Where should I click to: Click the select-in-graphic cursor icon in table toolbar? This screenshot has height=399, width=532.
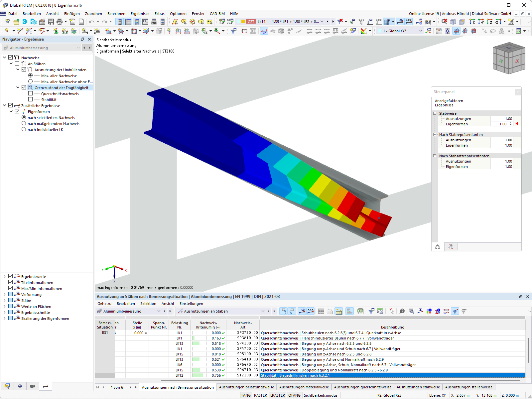tap(392, 311)
